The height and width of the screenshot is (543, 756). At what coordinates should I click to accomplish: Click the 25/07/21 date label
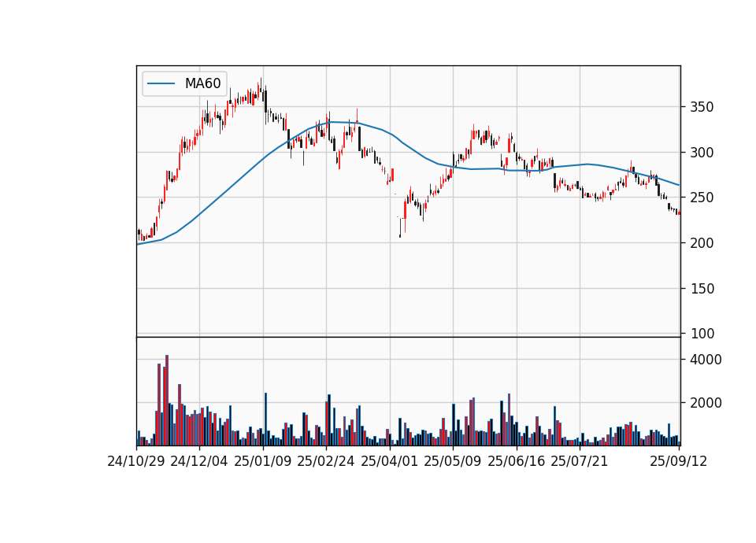pyautogui.click(x=580, y=461)
